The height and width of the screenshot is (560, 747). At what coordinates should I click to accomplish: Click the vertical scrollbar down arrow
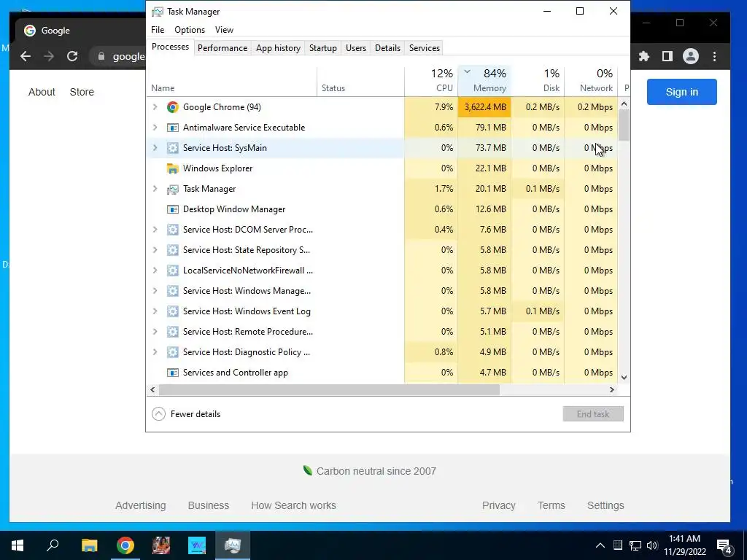point(624,377)
